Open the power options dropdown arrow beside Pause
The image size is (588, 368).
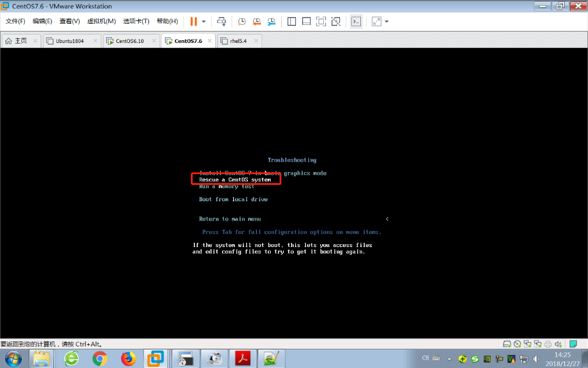[x=204, y=21]
